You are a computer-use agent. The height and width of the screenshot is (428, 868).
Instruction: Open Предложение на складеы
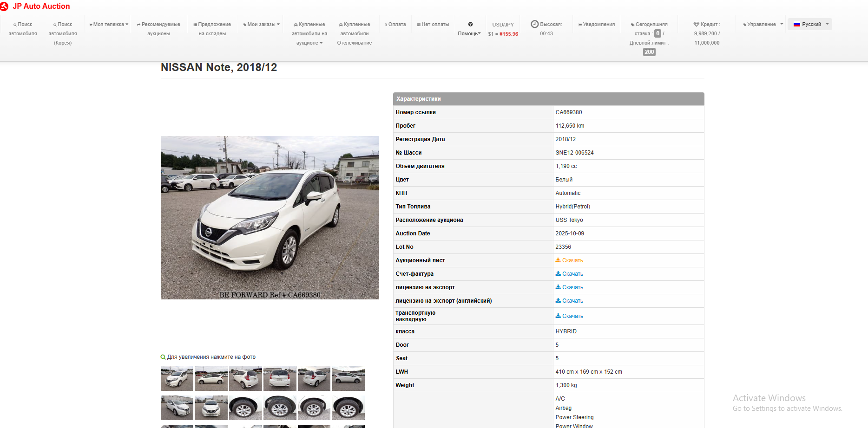coord(212,29)
